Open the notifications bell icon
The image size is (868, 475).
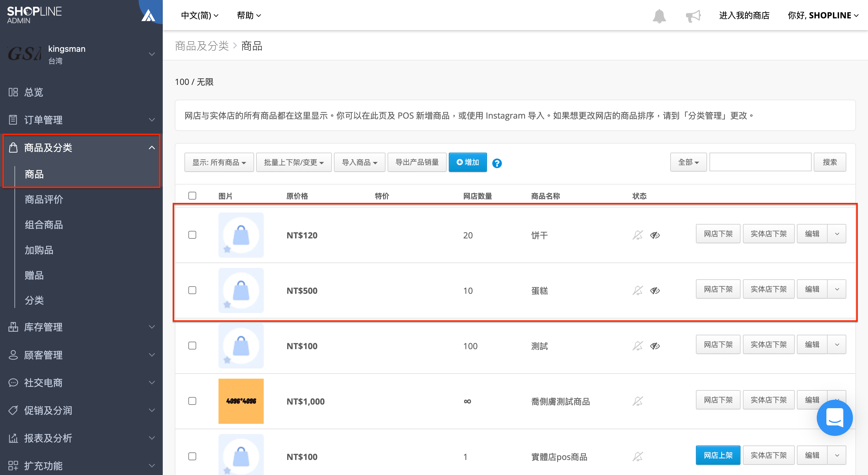point(659,16)
